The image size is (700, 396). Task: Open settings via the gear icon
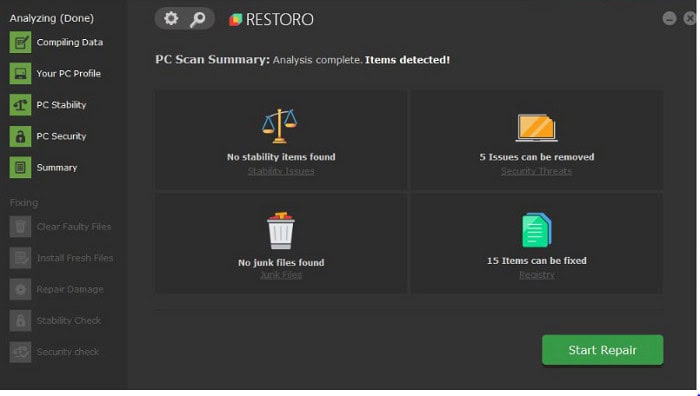171,19
